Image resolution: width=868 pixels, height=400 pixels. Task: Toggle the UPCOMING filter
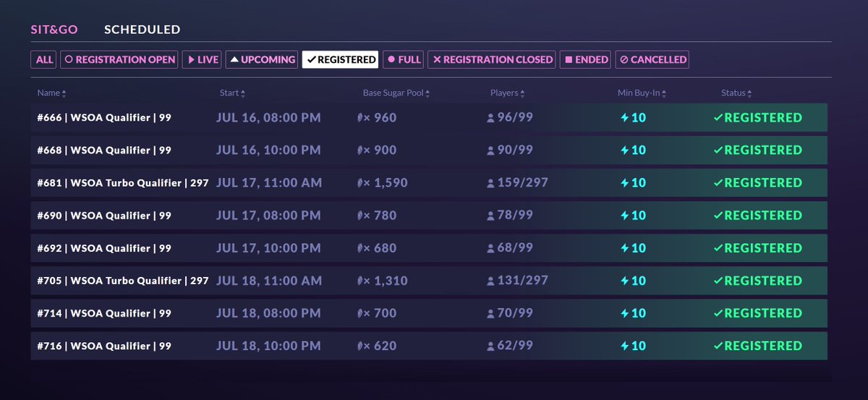click(x=262, y=59)
